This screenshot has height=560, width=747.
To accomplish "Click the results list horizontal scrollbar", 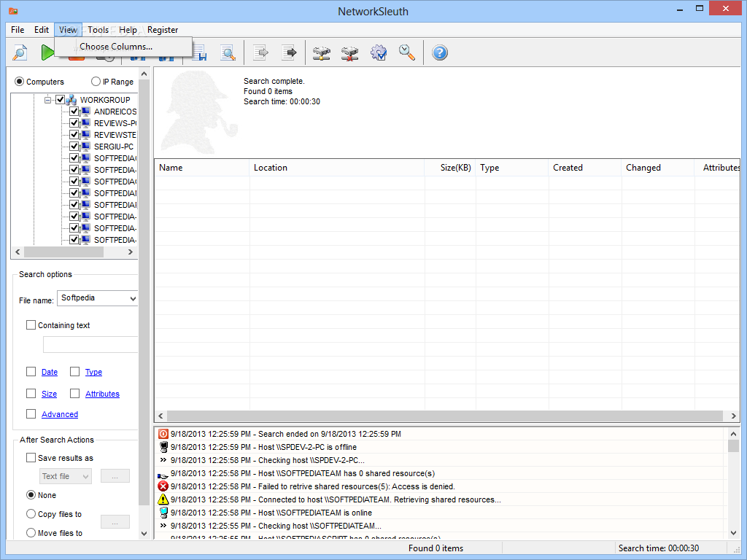I will (446, 416).
